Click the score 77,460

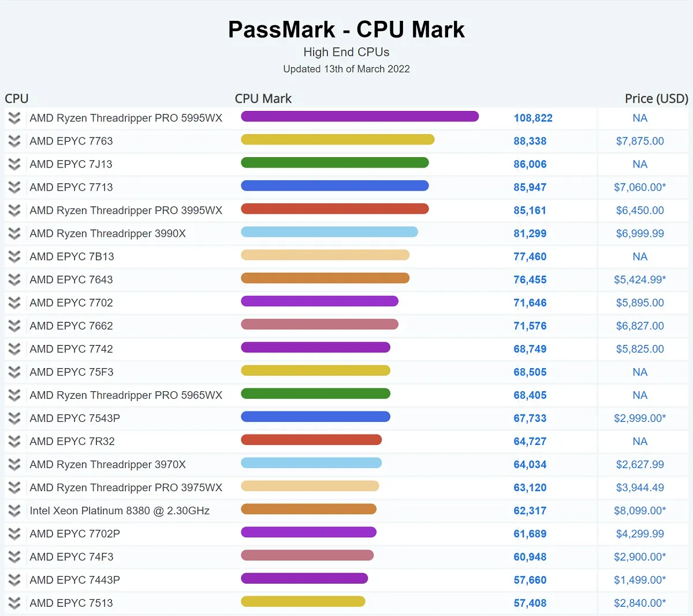coord(530,257)
